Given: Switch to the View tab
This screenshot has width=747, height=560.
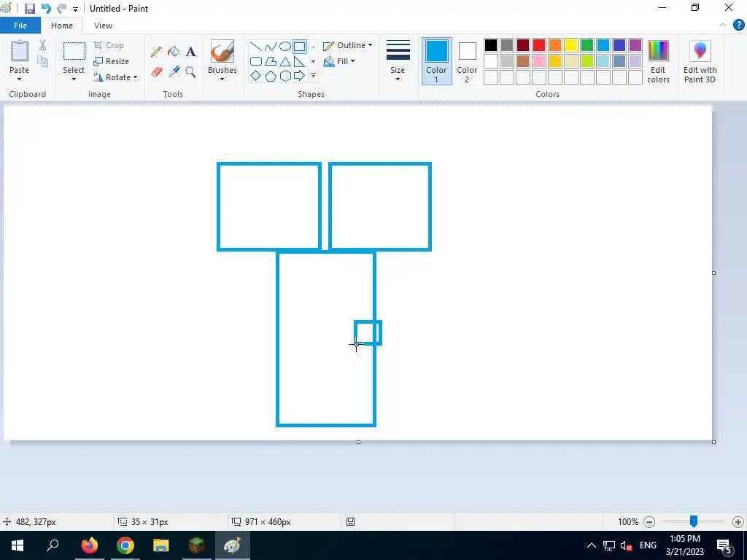Looking at the screenshot, I should 103,26.
